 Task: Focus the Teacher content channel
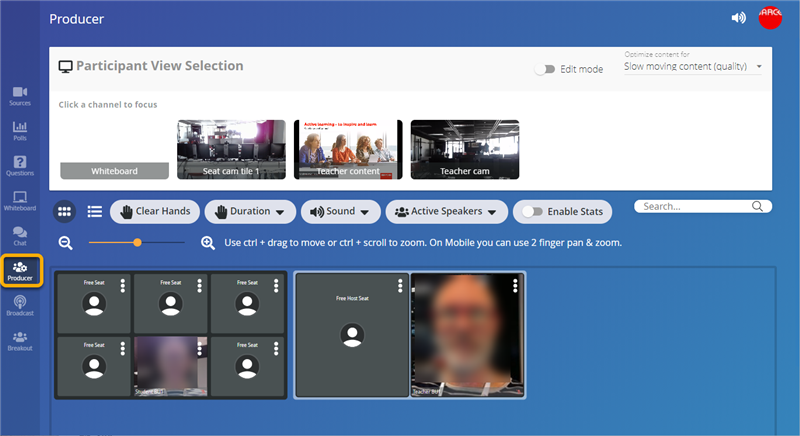(x=348, y=149)
